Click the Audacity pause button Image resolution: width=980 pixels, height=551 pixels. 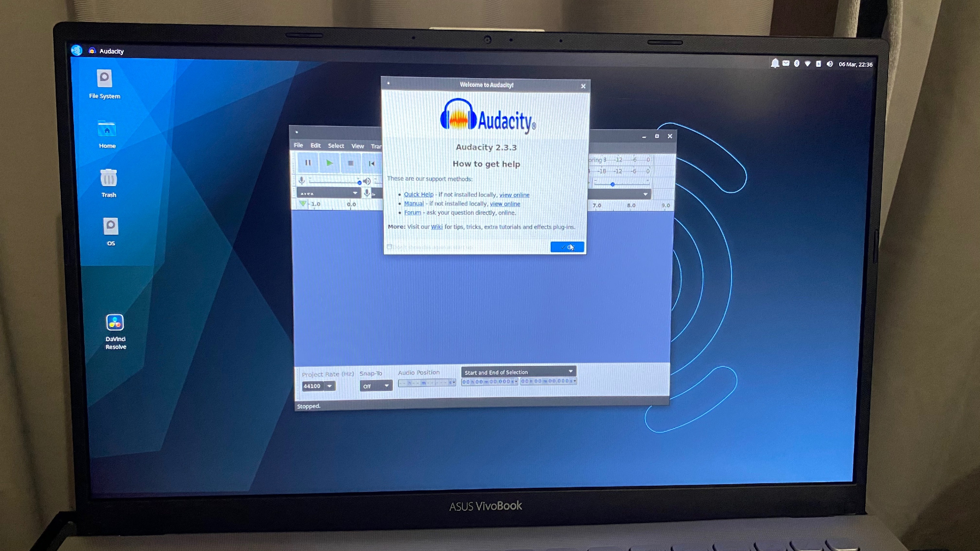coord(308,163)
